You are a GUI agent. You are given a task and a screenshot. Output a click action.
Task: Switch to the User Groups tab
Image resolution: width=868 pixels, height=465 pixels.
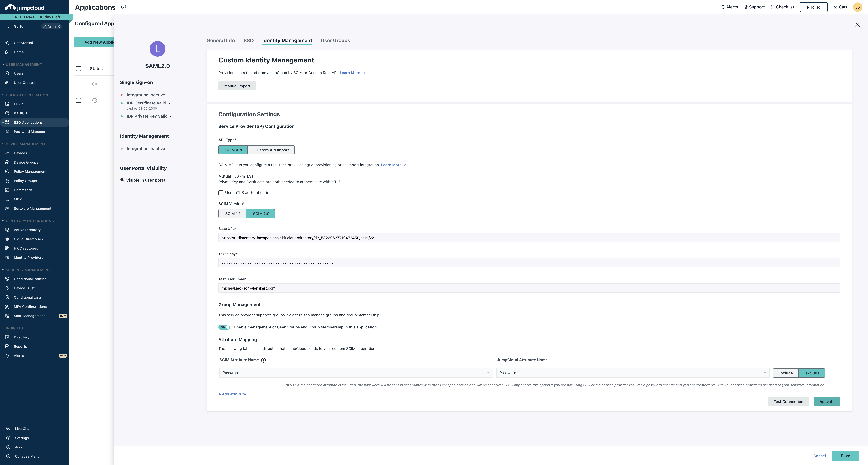point(335,40)
